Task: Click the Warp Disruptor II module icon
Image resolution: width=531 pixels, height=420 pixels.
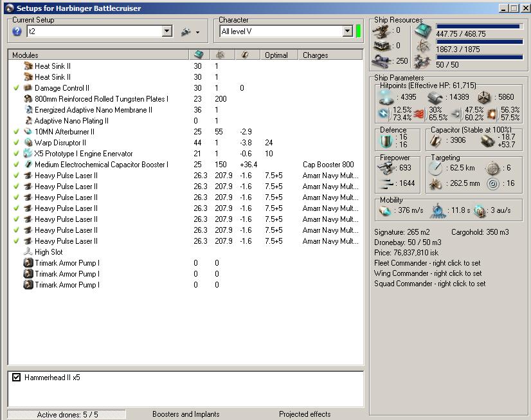Action: (x=28, y=143)
